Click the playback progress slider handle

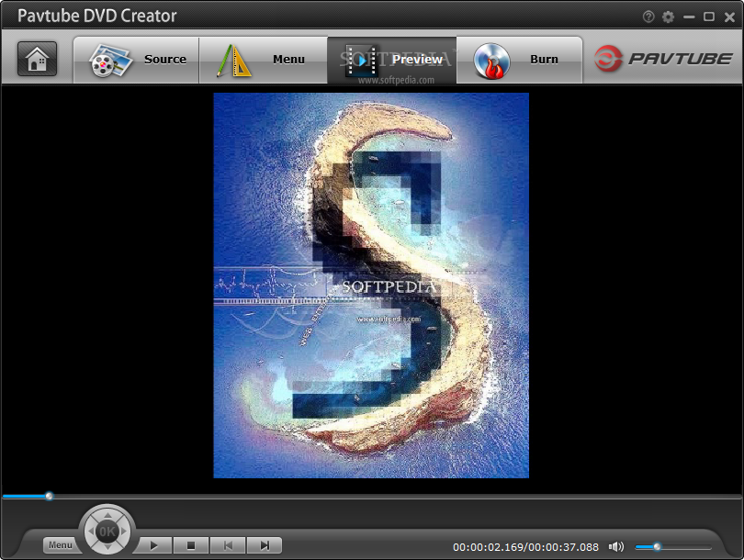(x=50, y=496)
